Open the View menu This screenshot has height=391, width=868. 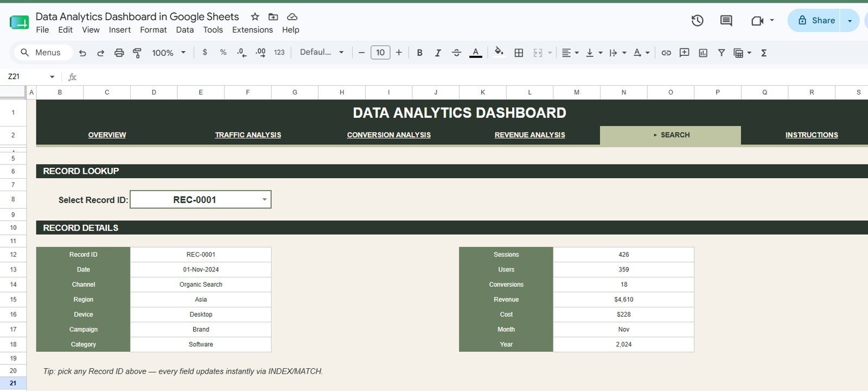[x=91, y=30]
